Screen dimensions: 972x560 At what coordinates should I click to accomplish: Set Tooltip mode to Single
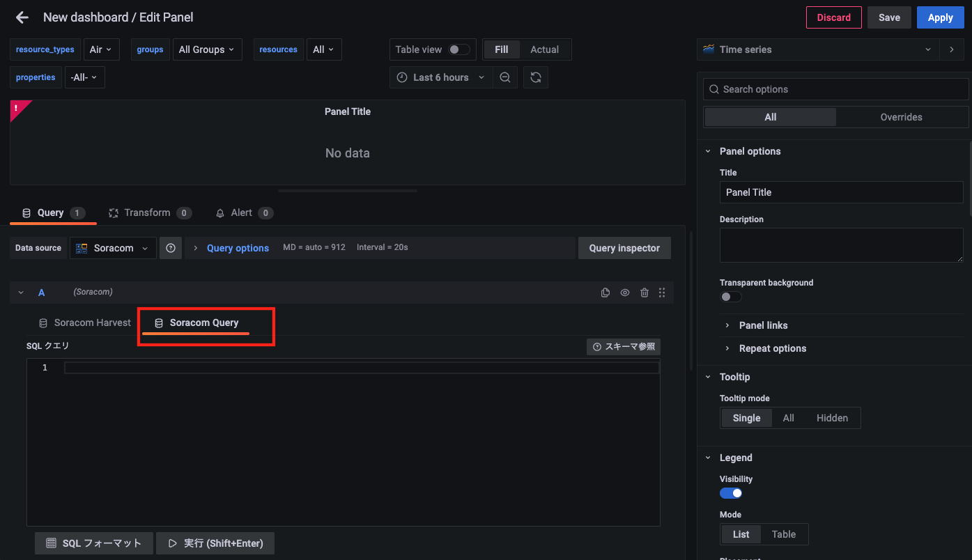pos(746,418)
